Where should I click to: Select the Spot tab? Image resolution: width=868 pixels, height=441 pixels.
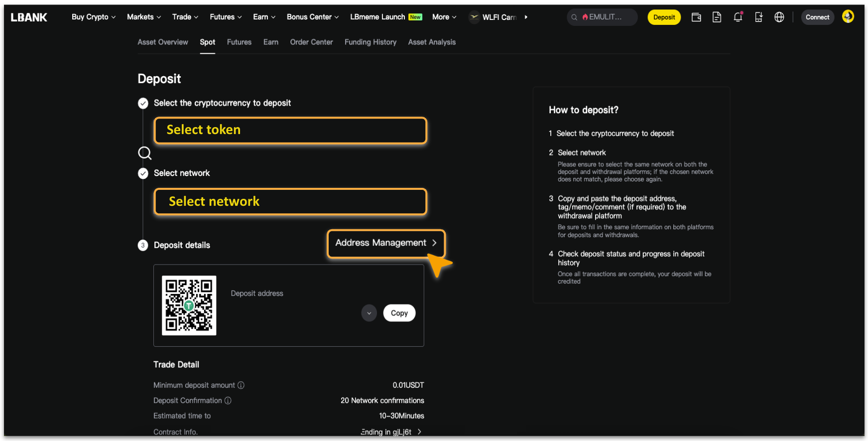coord(208,42)
